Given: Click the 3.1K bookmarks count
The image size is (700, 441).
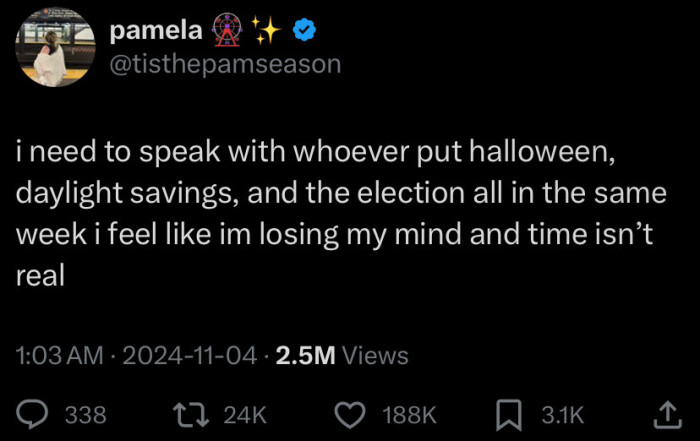Looking at the screenshot, I should 562,414.
